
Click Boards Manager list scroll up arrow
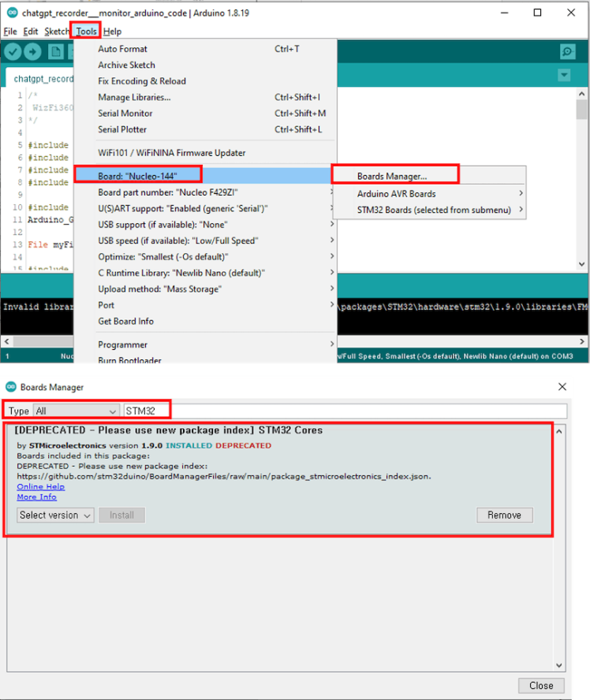pyautogui.click(x=558, y=431)
